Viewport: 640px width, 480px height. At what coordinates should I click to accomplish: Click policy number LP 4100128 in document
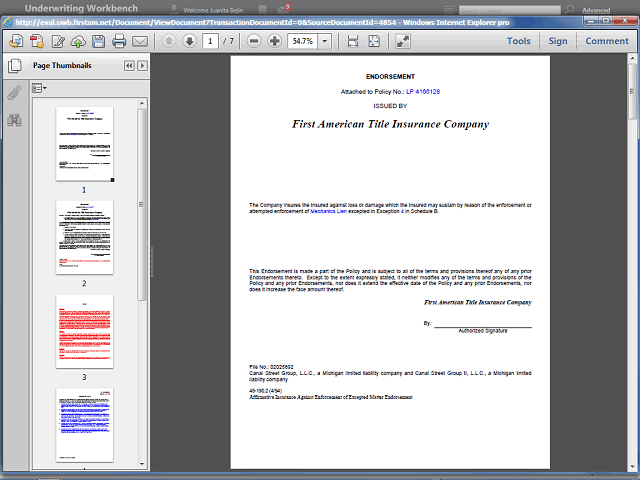coord(423,92)
